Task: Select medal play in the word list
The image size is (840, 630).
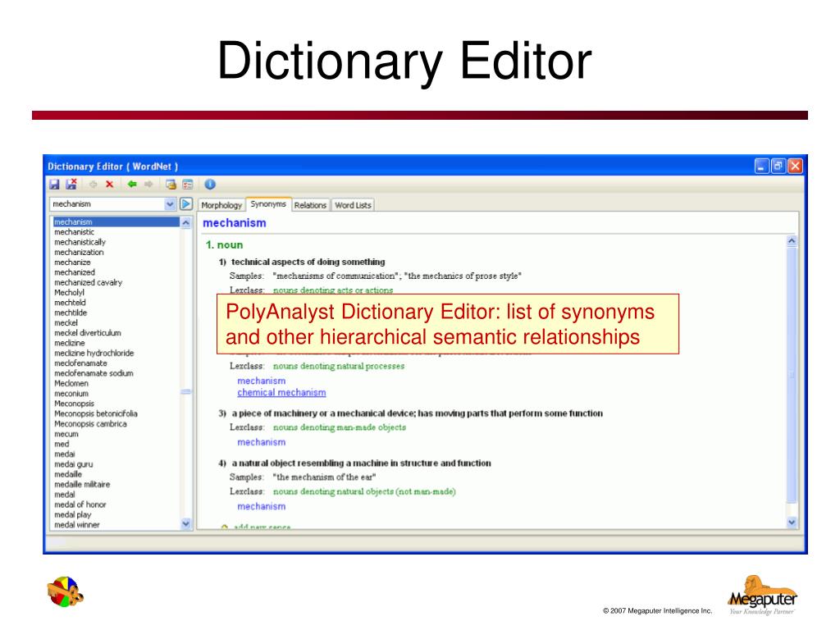Action: click(x=72, y=515)
